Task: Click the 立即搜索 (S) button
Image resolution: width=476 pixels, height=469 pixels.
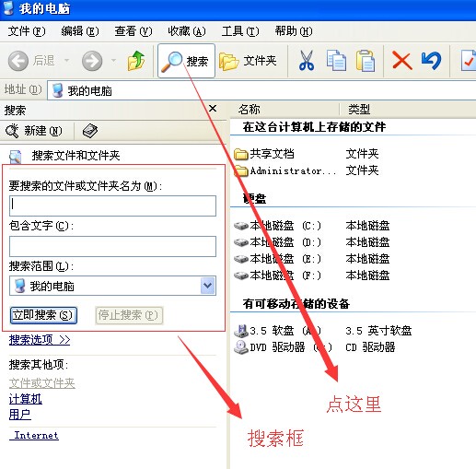Action: (x=43, y=315)
